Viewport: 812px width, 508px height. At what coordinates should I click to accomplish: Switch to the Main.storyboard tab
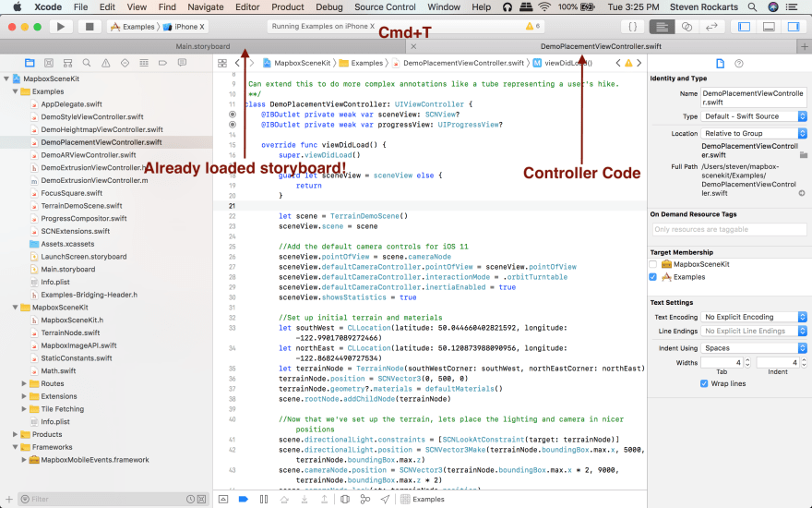[x=202, y=47]
